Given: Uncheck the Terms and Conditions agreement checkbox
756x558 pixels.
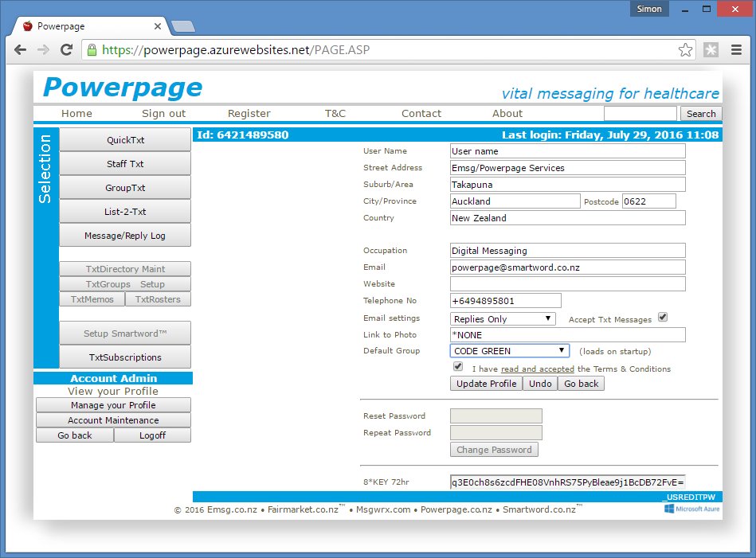Looking at the screenshot, I should pyautogui.click(x=457, y=366).
